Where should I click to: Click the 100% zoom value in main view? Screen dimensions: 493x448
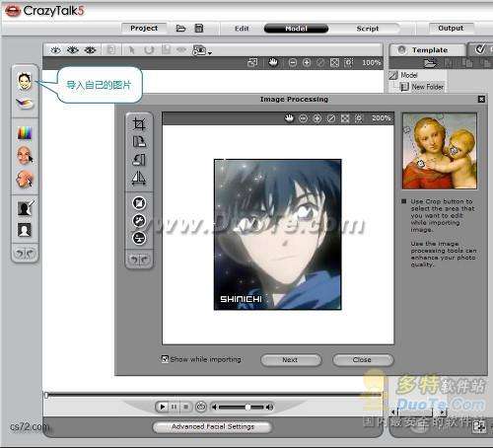point(372,62)
